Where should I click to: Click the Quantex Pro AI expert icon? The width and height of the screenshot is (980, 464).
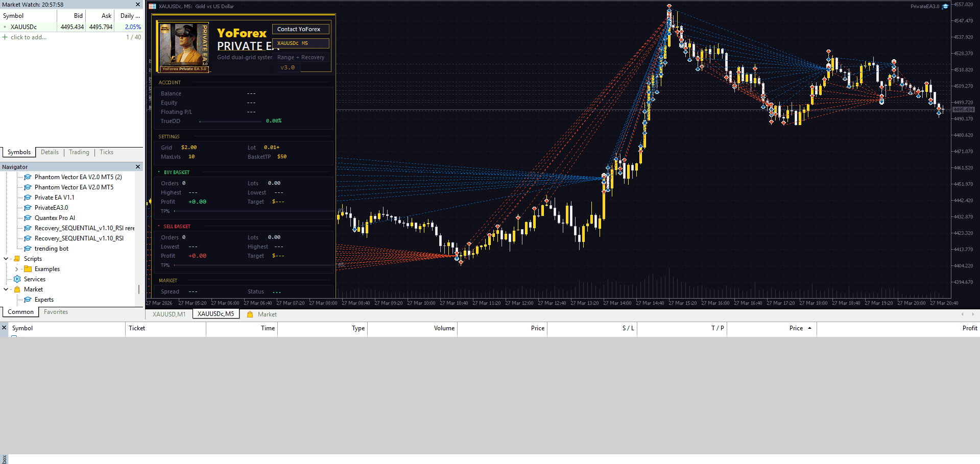click(28, 218)
